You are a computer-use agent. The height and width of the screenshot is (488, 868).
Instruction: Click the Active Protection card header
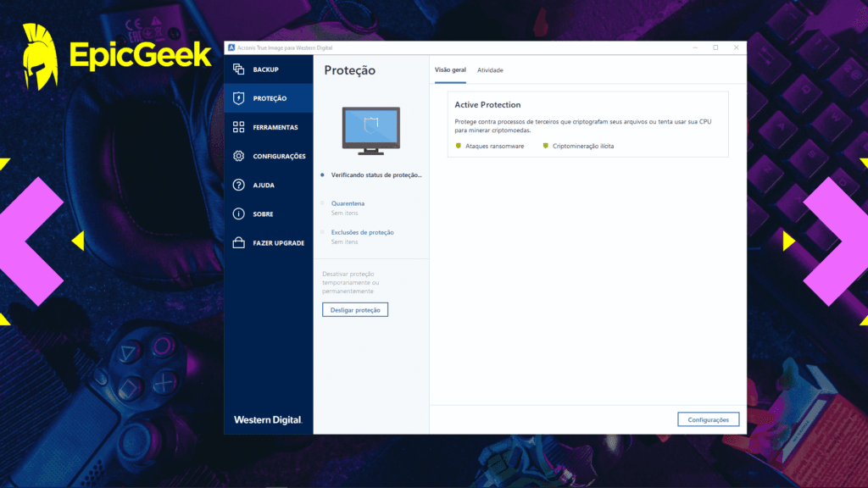(487, 104)
